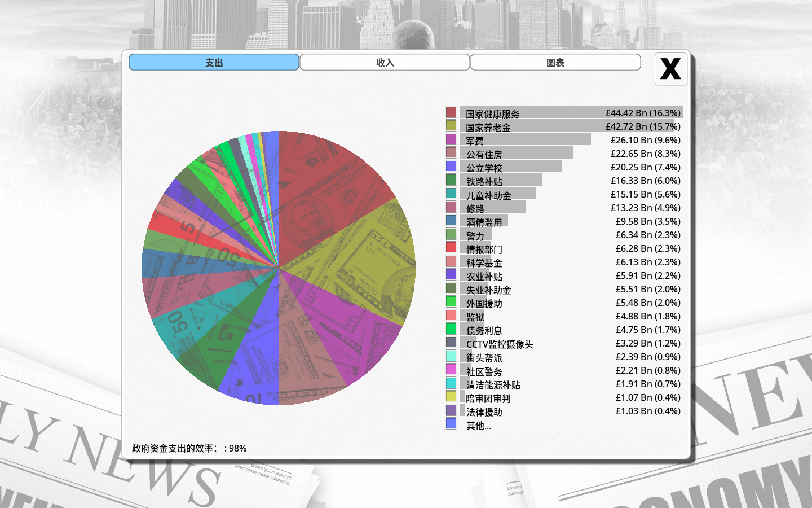Select the 铁路补贴 label
Image resolution: width=812 pixels, height=508 pixels.
tap(484, 182)
